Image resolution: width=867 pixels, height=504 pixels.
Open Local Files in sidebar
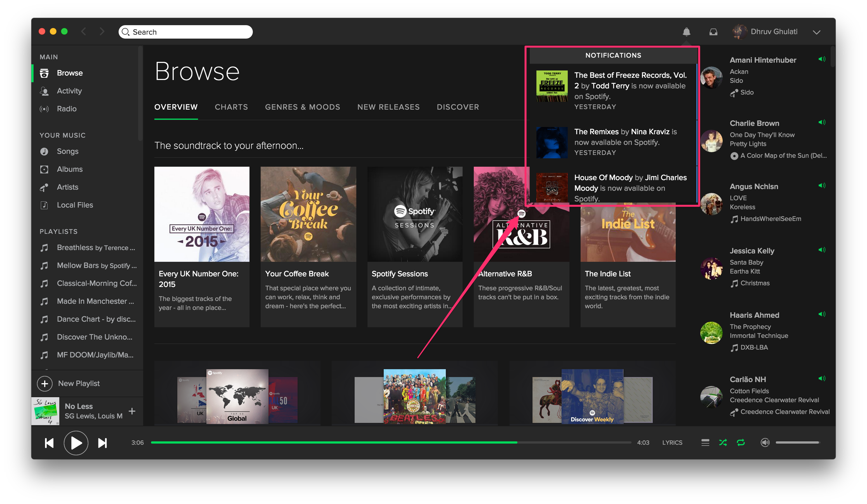75,205
